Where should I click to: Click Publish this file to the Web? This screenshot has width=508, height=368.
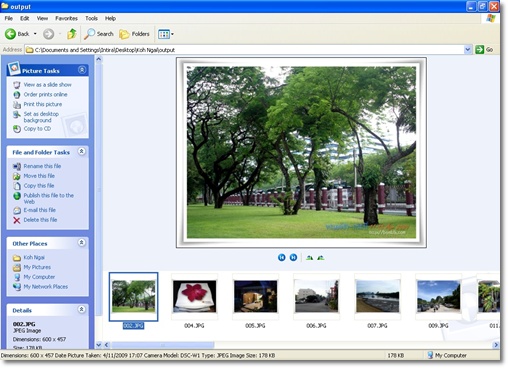pyautogui.click(x=49, y=198)
